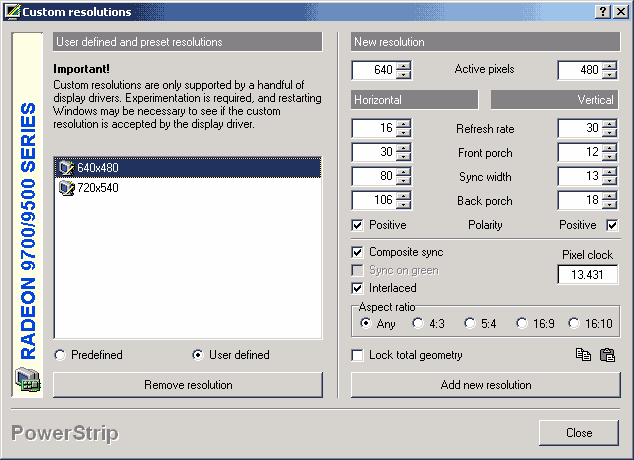Click the monitor icon beside 720x540
634x460 pixels.
coord(66,187)
